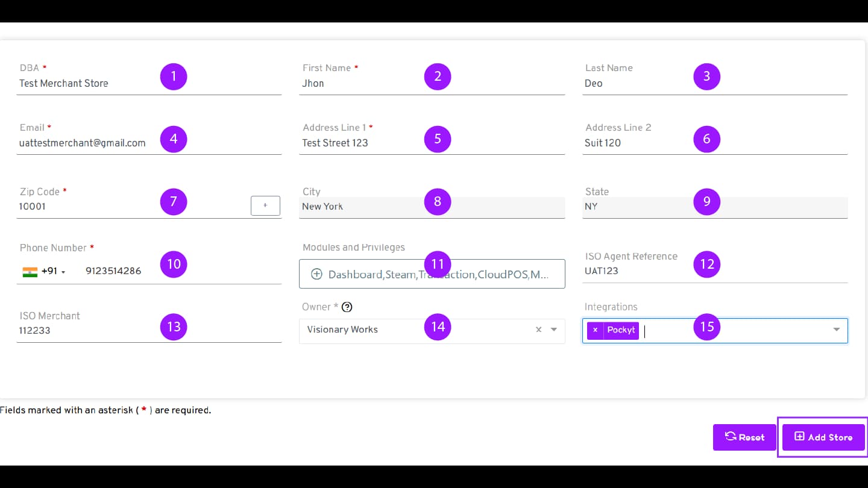This screenshot has height=488, width=868.
Task: Focus the Email input field
Action: coord(84,143)
